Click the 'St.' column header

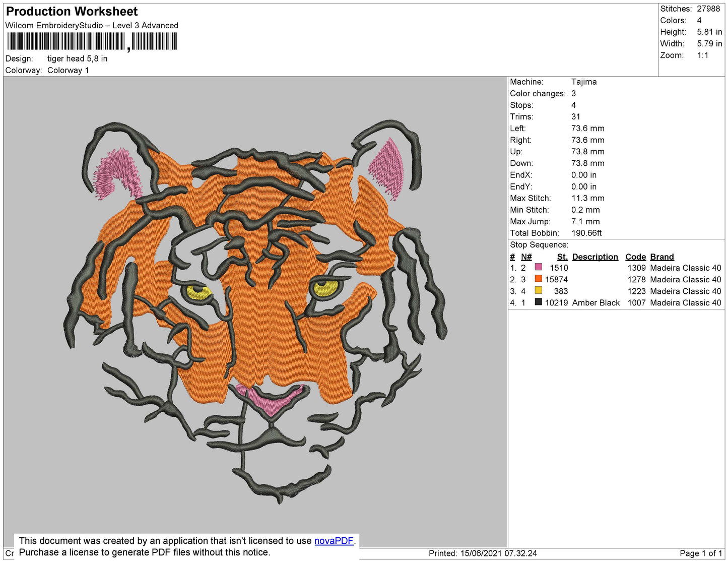pyautogui.click(x=562, y=257)
